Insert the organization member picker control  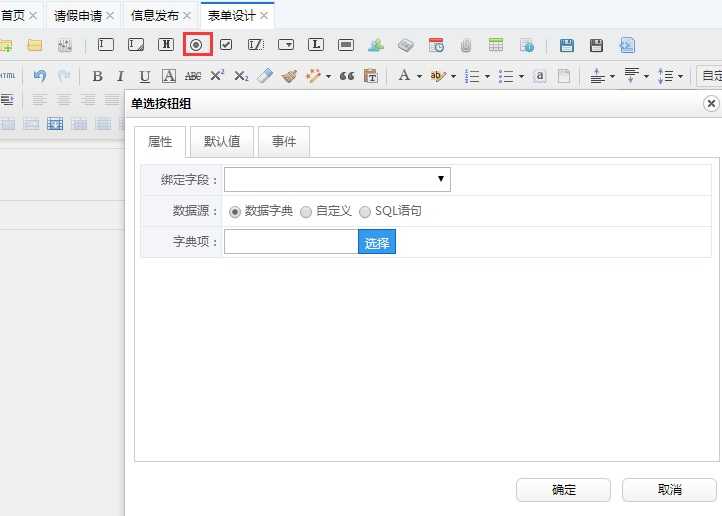376,45
